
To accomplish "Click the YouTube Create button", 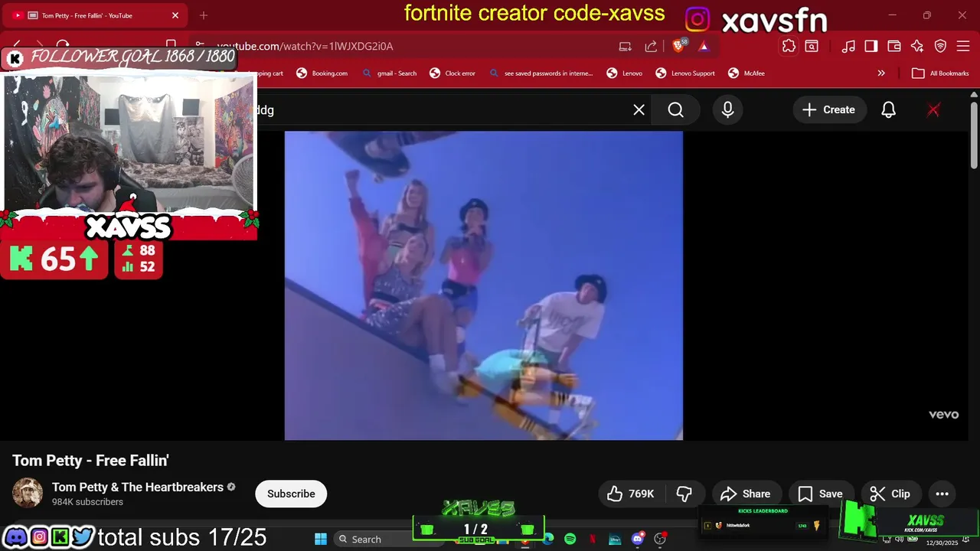I will pos(828,110).
